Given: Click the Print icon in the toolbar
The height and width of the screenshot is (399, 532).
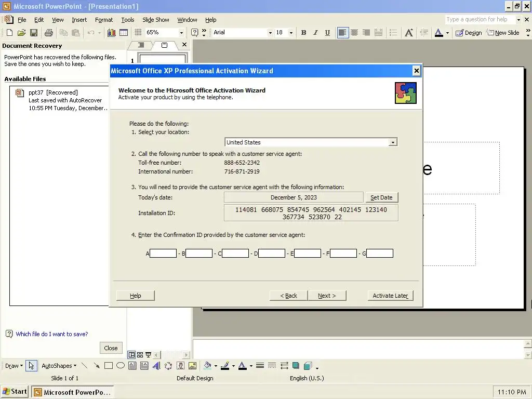Looking at the screenshot, I should (49, 33).
